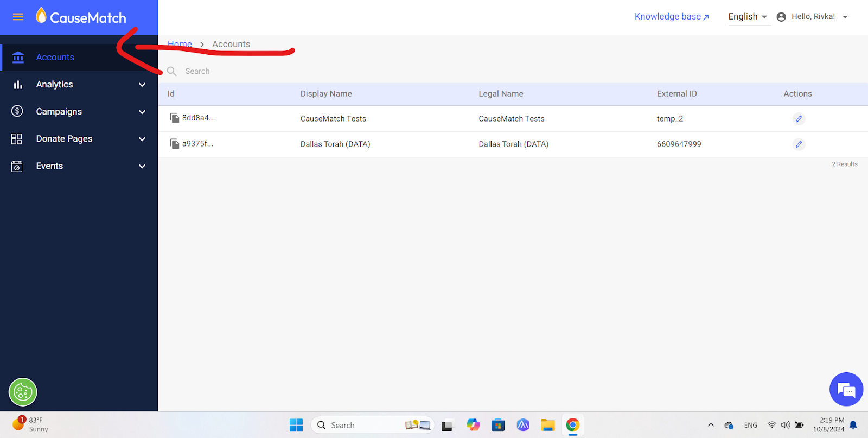Click the CauseMatch flame logo
This screenshot has width=868, height=438.
(41, 15)
